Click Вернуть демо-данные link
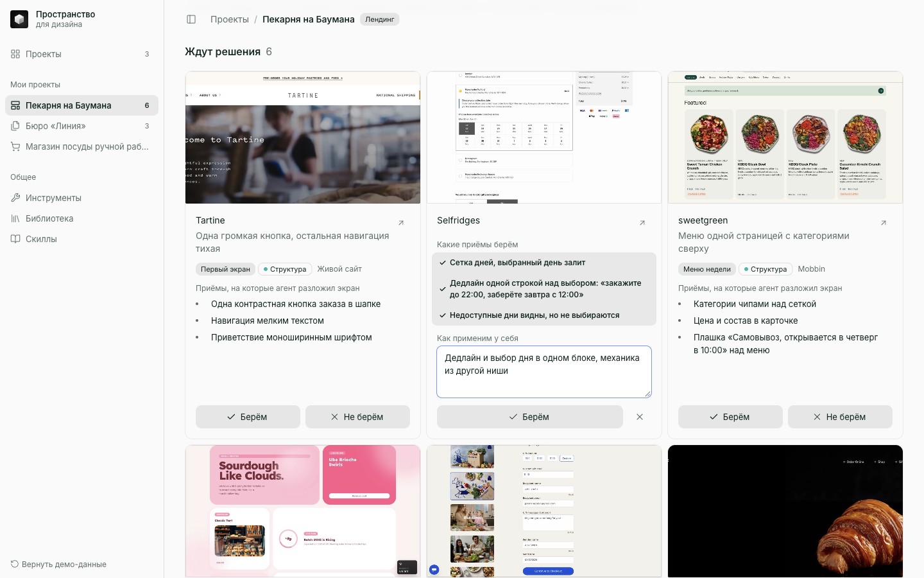 point(58,565)
